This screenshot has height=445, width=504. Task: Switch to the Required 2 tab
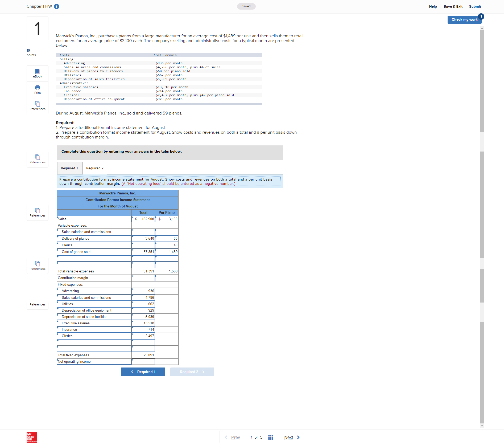pos(94,168)
